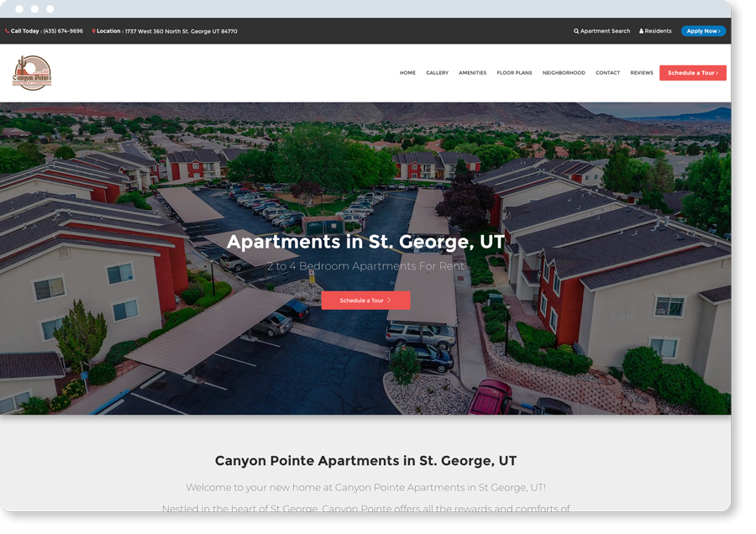756x534 pixels.
Task: Click the "2 to 4 Bedroom Apartments For Rent" text
Action: (x=366, y=266)
